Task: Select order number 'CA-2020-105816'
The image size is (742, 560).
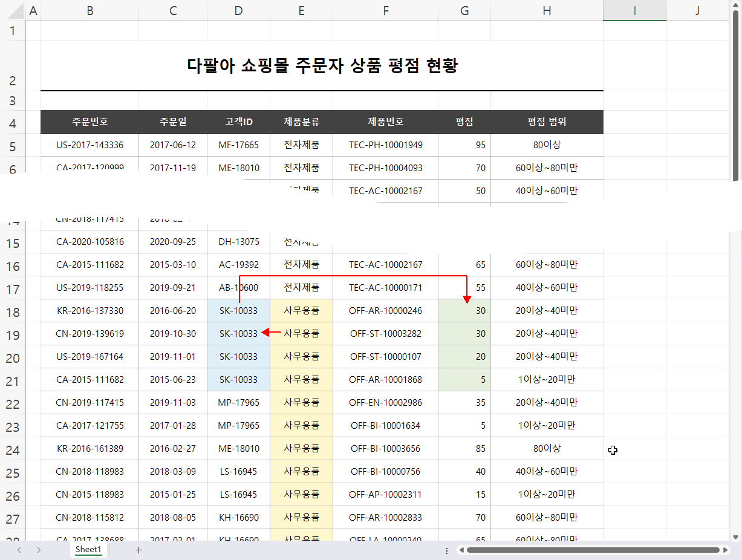Action: (x=89, y=242)
